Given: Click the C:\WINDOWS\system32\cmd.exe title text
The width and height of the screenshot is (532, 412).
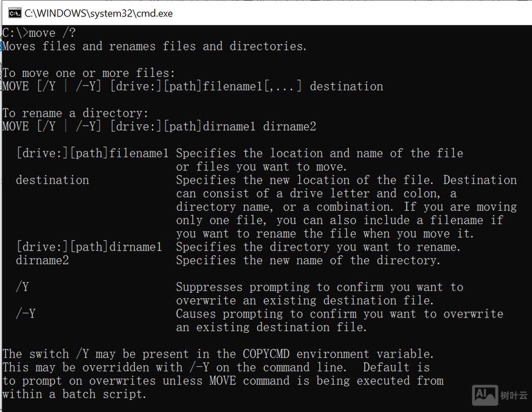Looking at the screenshot, I should (x=99, y=13).
